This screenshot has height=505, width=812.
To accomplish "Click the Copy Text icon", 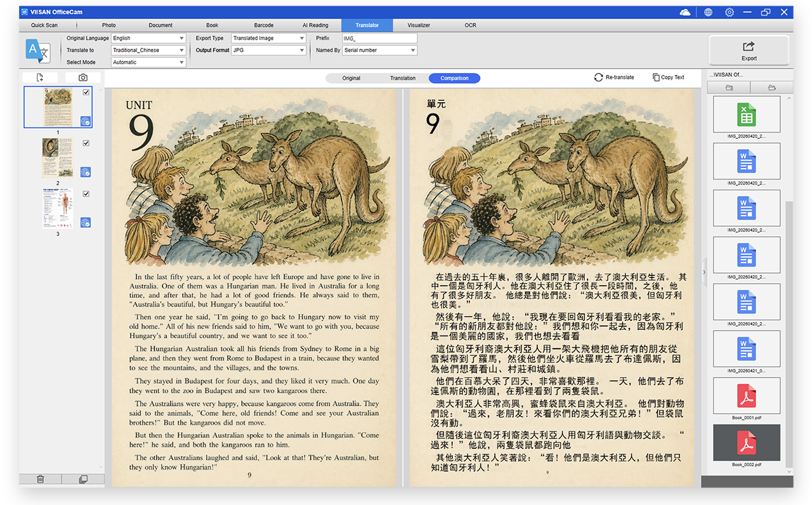I will click(656, 77).
